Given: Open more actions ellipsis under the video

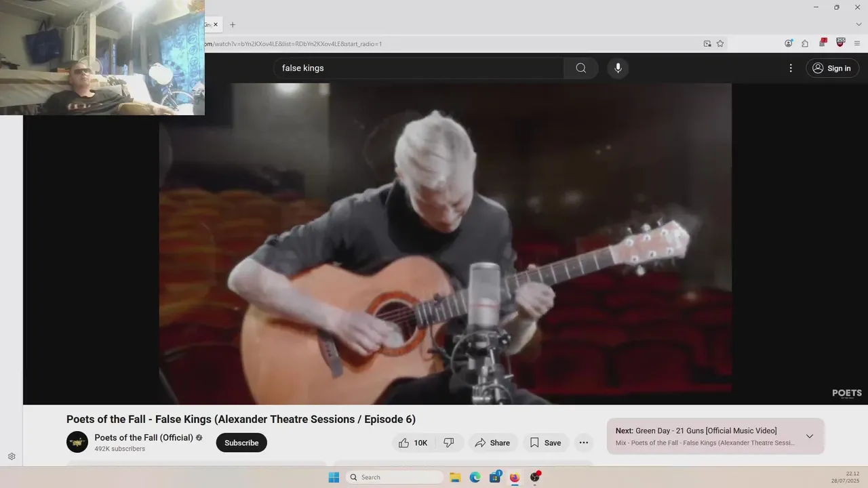Looking at the screenshot, I should click(x=583, y=443).
